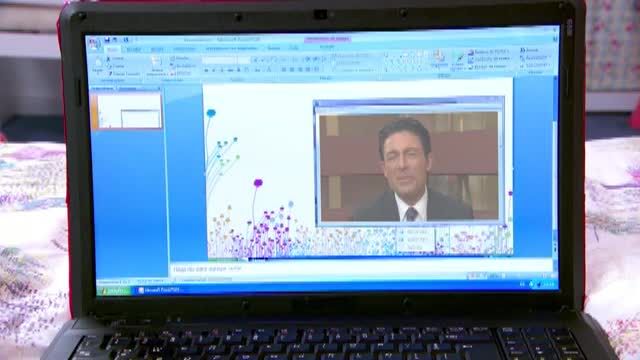Click Buscar in the Edición group
This screenshot has height=360, width=640.
point(530,50)
